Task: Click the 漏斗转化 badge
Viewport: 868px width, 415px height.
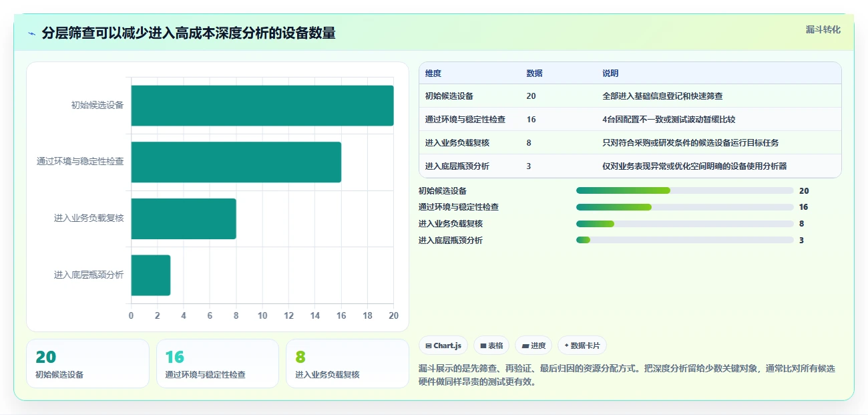Action: pyautogui.click(x=823, y=29)
